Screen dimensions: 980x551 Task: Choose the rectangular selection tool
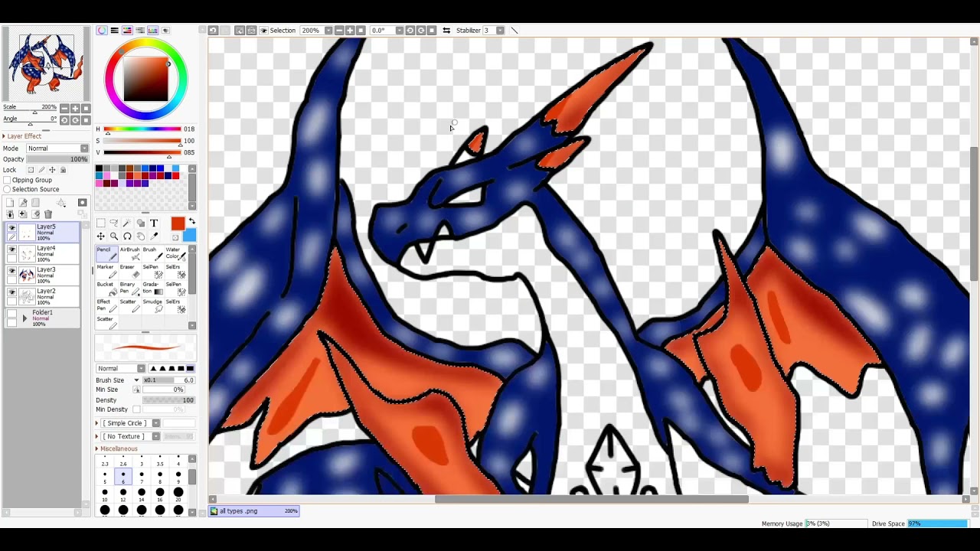101,223
